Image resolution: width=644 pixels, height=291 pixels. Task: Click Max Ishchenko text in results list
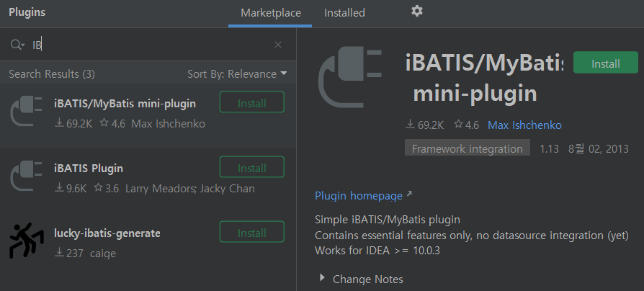169,124
